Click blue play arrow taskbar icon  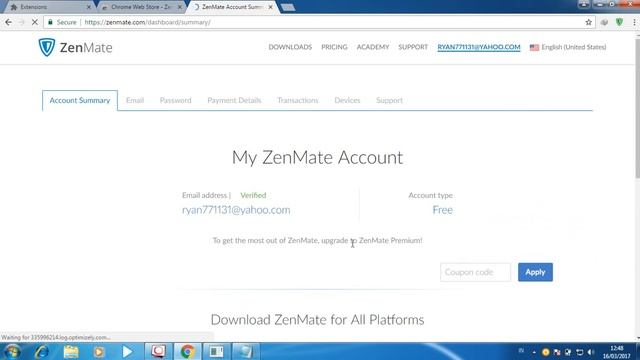[127, 351]
